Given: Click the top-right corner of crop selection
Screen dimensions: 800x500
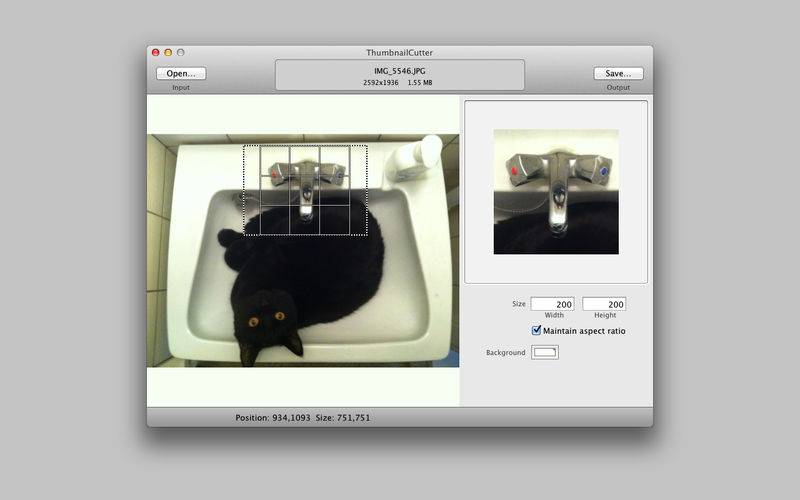Looking at the screenshot, I should [x=367, y=146].
